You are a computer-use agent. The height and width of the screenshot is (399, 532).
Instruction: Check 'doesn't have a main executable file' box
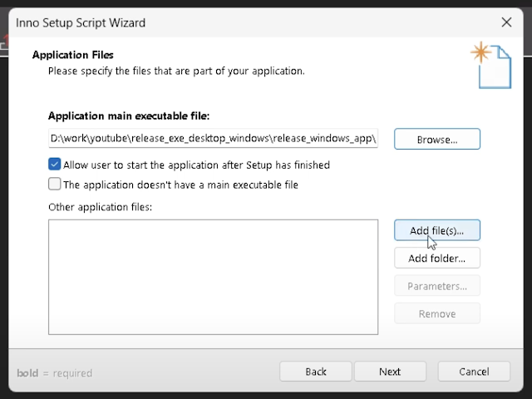point(55,185)
